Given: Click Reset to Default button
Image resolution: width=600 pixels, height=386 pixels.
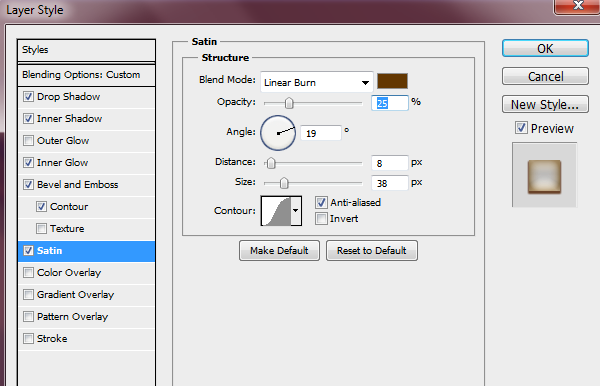Looking at the screenshot, I should click(x=372, y=251).
